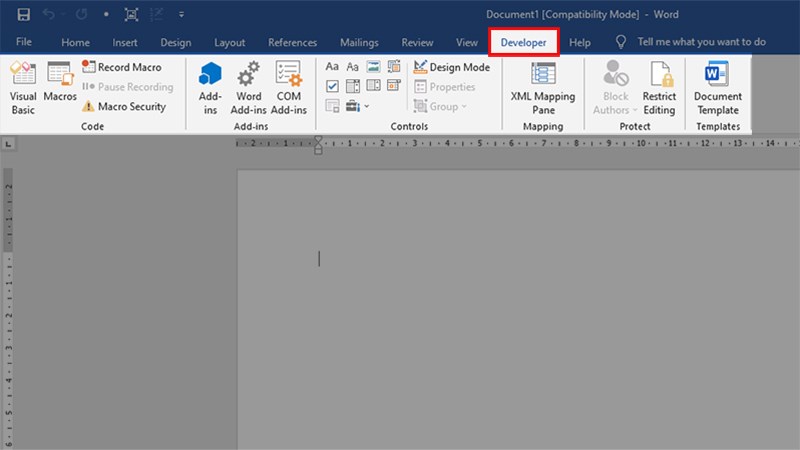The height and width of the screenshot is (450, 800).
Task: Open the Macros dialog
Action: click(x=60, y=86)
